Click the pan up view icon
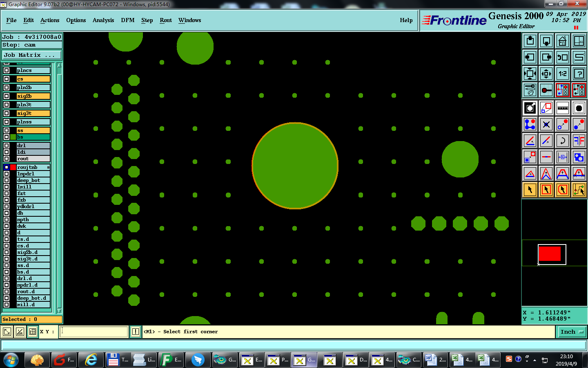588x368 pixels. tap(530, 41)
